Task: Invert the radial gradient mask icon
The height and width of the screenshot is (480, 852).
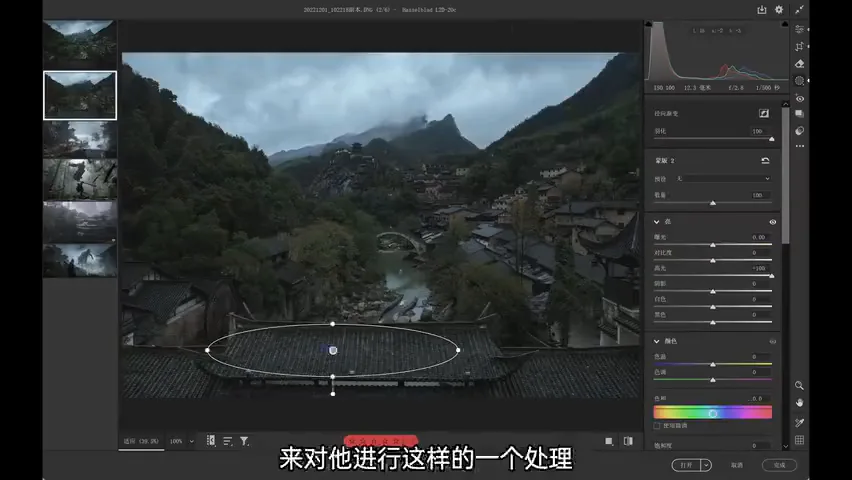Action: point(764,113)
